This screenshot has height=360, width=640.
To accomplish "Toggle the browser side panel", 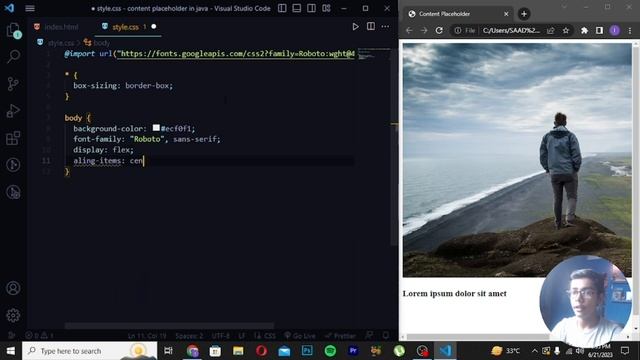I will point(599,30).
